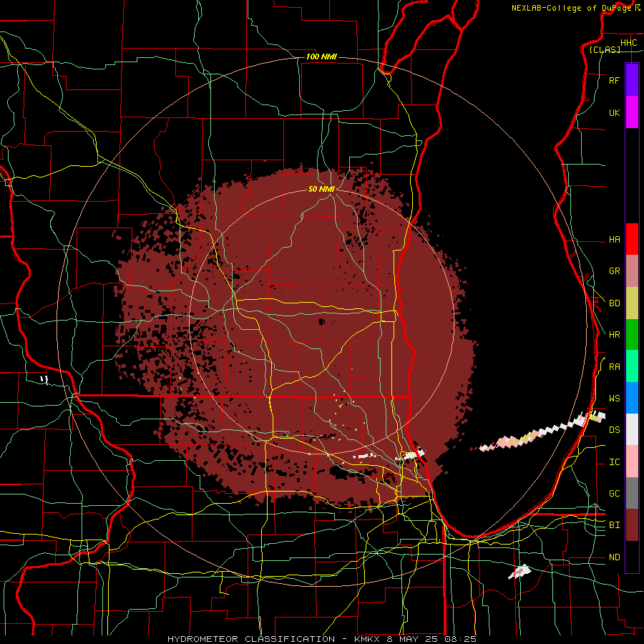
Task: Click the 'RF' legend label
Action: [x=614, y=80]
